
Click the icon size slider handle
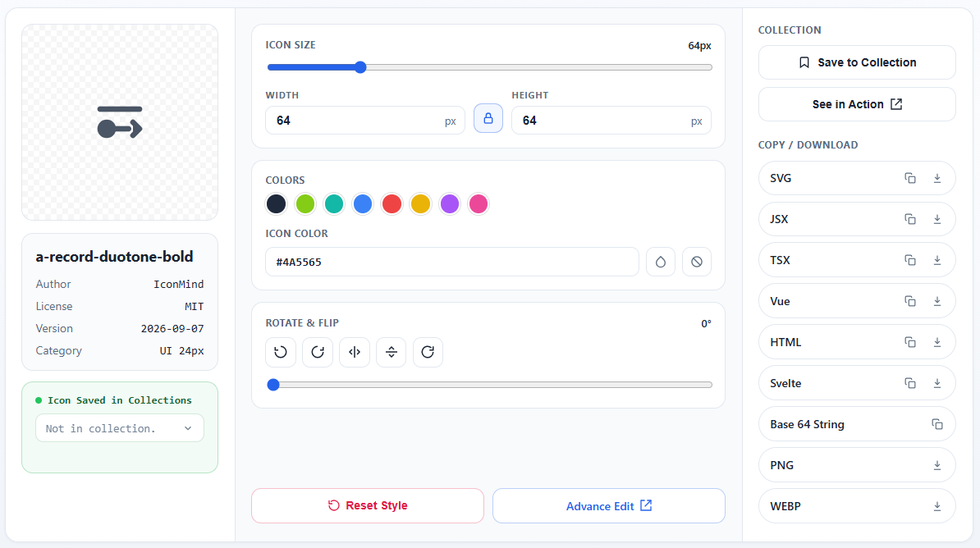[x=360, y=67]
